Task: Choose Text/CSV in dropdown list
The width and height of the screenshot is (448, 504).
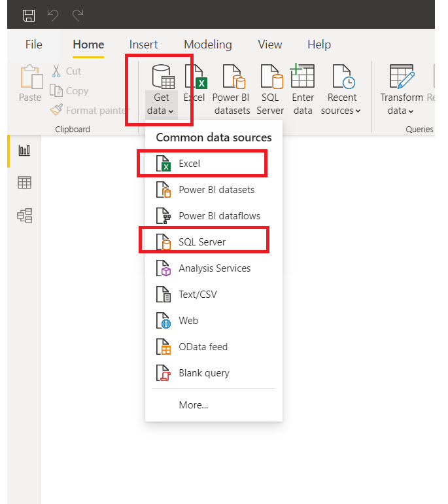Action: click(214, 294)
